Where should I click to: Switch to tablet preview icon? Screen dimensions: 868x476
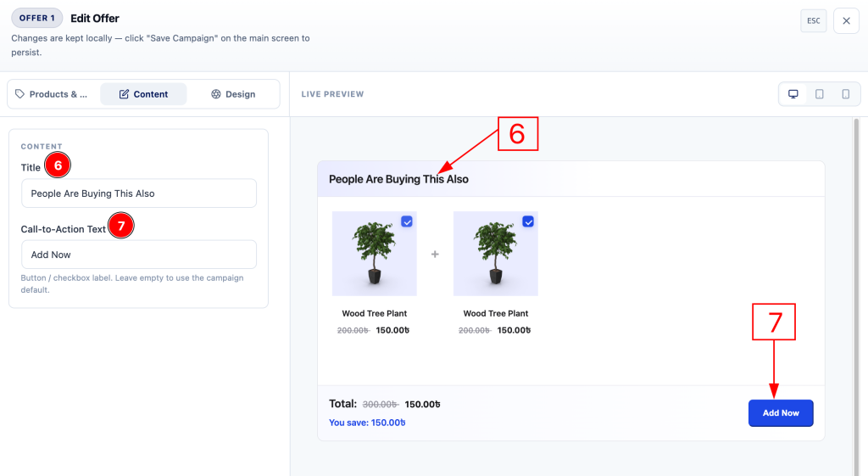tap(820, 94)
